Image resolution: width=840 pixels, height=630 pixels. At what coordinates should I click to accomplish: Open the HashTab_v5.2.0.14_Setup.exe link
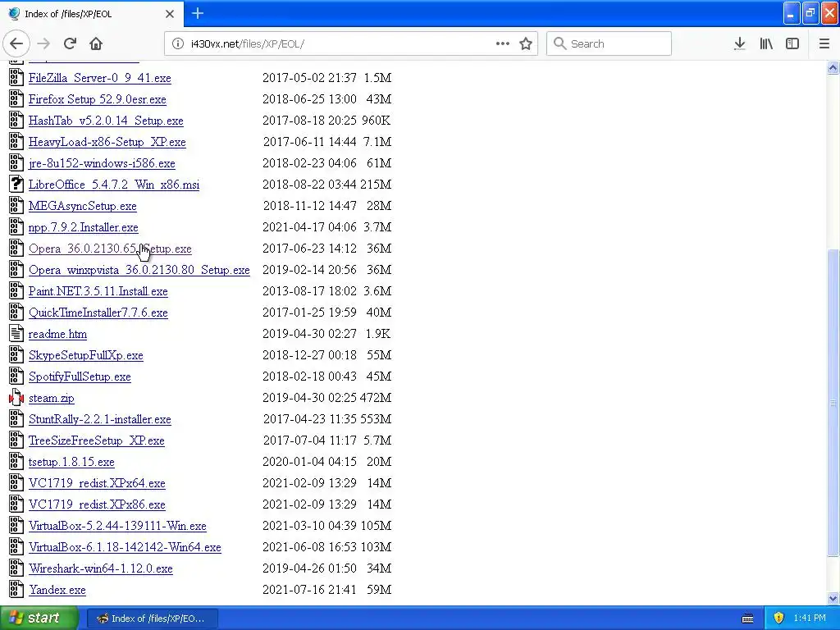[x=106, y=121]
